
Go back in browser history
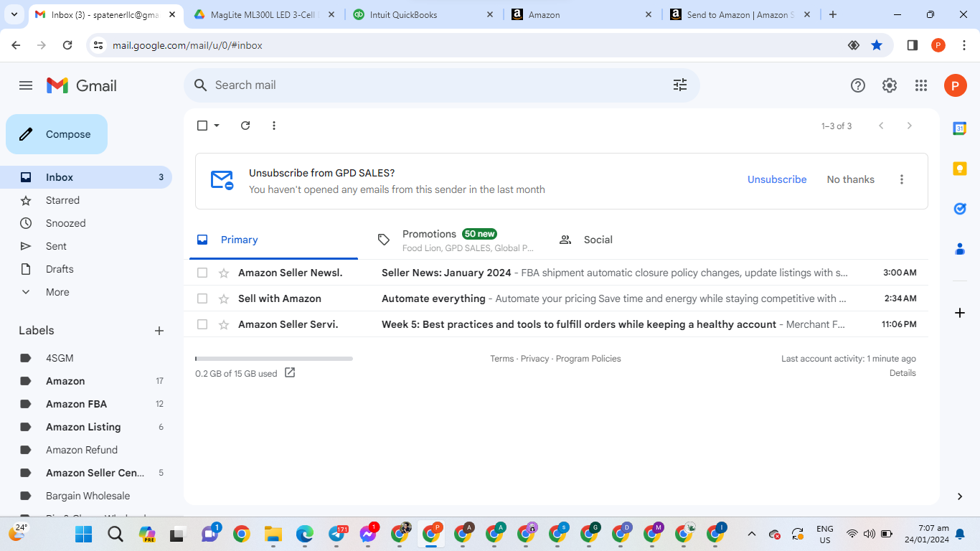pyautogui.click(x=17, y=45)
